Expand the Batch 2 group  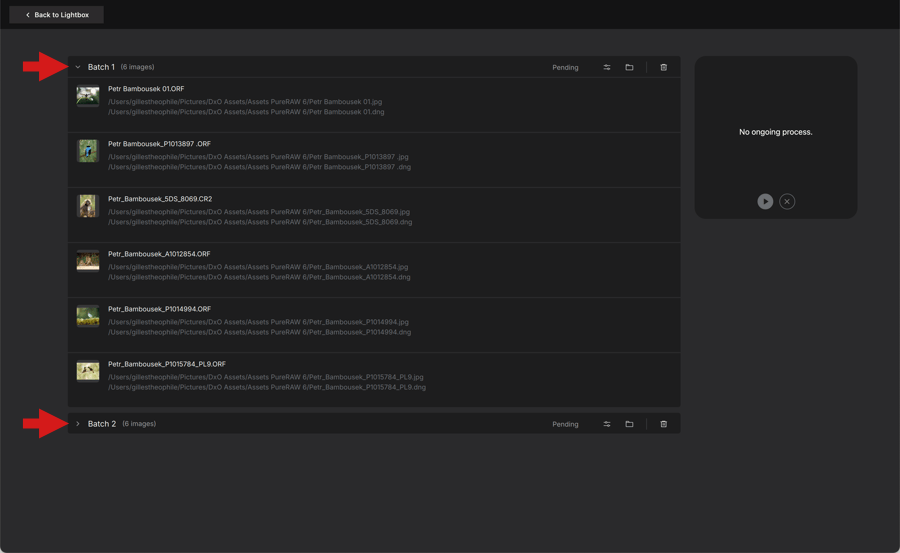tap(78, 424)
